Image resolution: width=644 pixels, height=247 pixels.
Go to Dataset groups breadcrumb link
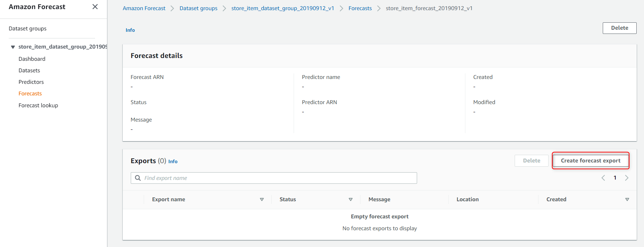click(198, 8)
